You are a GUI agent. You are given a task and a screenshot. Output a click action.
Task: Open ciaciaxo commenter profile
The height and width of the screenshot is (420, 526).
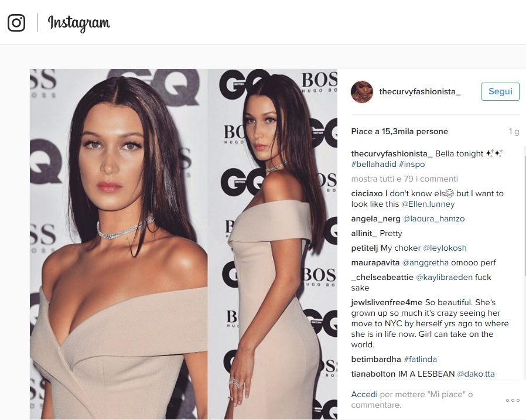367,193
